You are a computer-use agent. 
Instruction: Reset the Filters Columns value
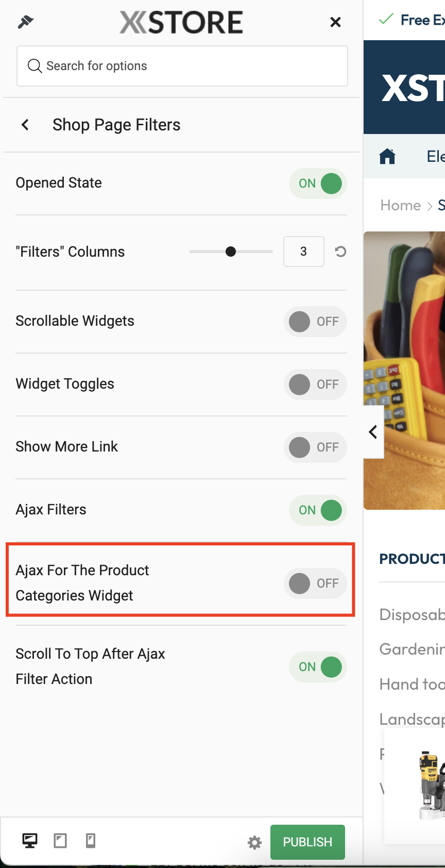(x=340, y=252)
